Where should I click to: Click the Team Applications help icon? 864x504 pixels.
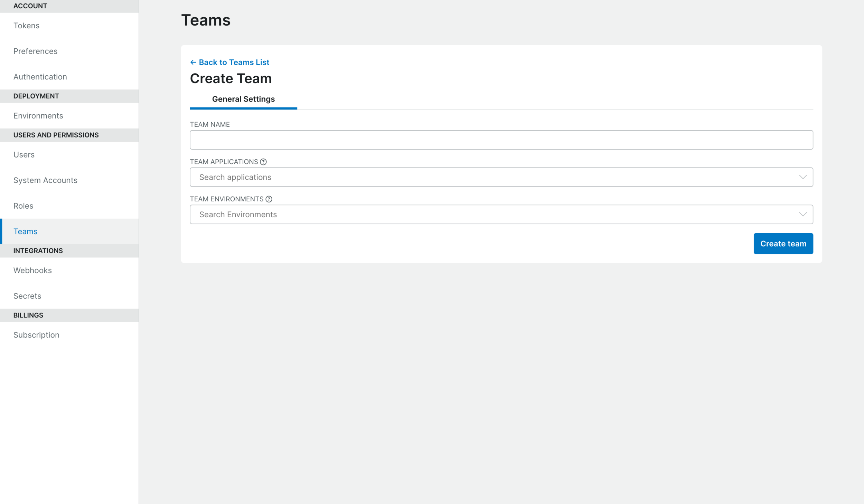point(263,161)
